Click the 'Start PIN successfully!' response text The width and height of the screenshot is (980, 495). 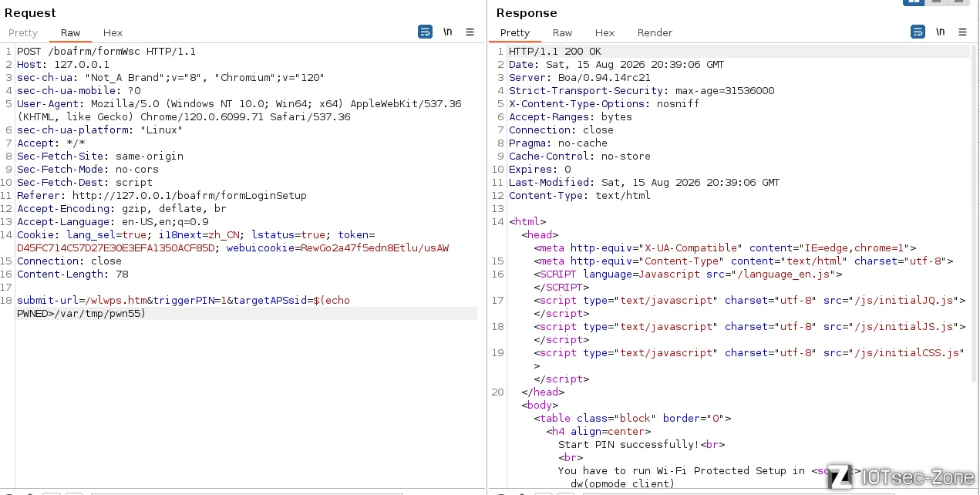coord(628,445)
